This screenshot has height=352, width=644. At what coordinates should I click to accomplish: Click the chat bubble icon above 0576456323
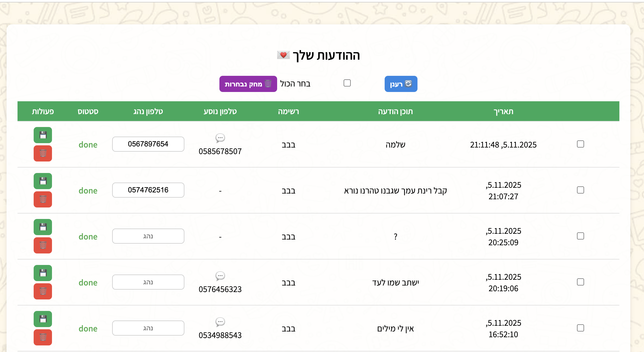(220, 276)
